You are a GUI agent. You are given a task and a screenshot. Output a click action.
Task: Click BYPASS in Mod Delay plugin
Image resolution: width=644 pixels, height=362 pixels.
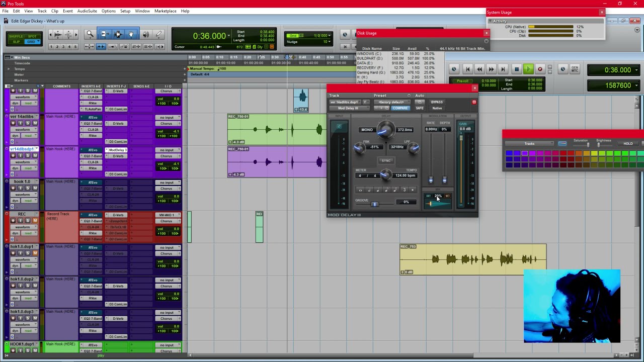pos(437,102)
